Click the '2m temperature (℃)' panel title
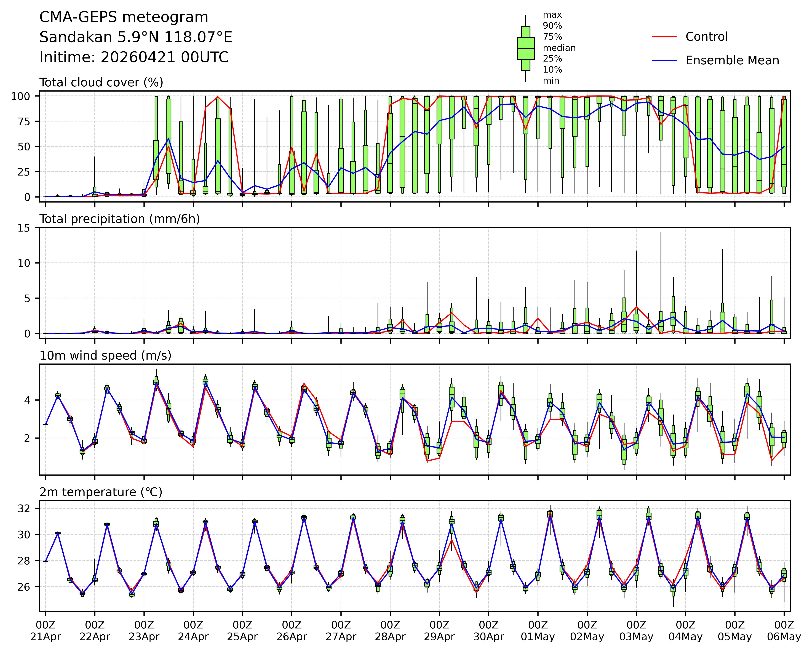The height and width of the screenshot is (653, 812). 101,492
